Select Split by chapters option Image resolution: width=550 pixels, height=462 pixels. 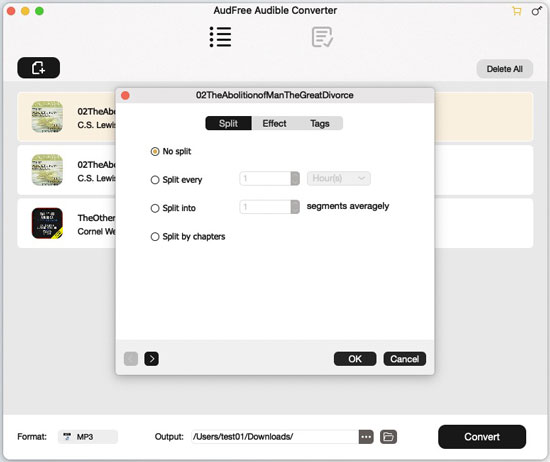(x=155, y=237)
